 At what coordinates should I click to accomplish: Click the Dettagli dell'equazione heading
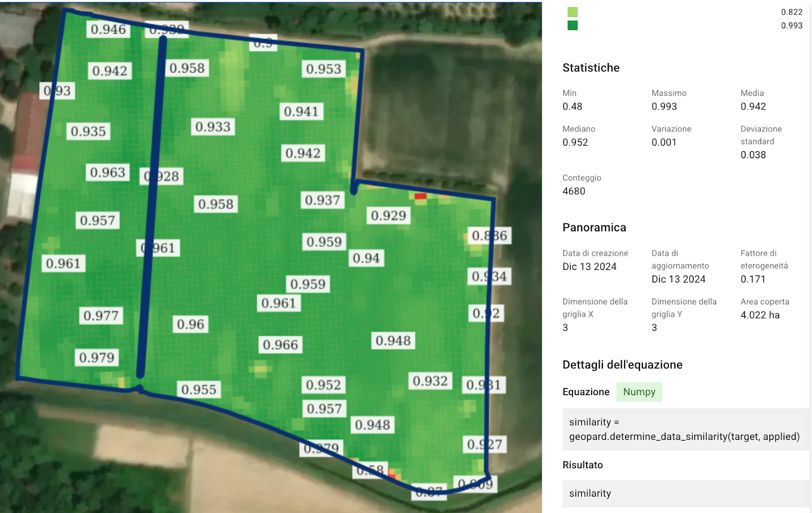pyautogui.click(x=622, y=365)
